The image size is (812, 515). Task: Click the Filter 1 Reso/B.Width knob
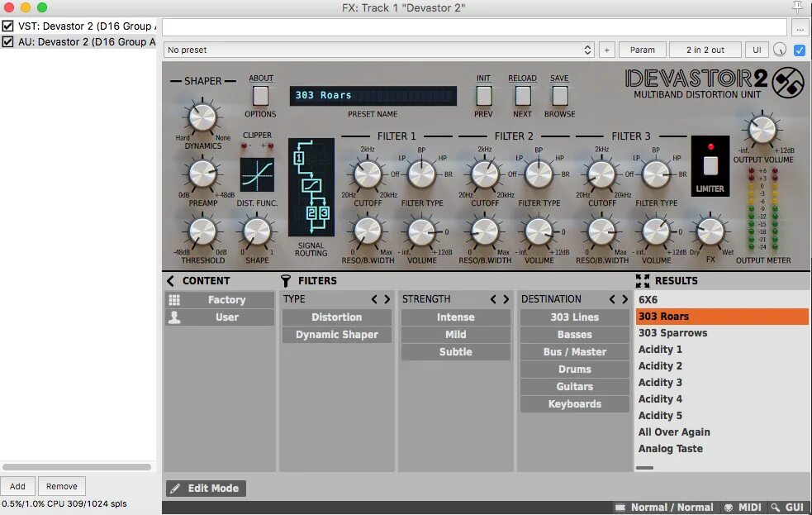coord(368,231)
